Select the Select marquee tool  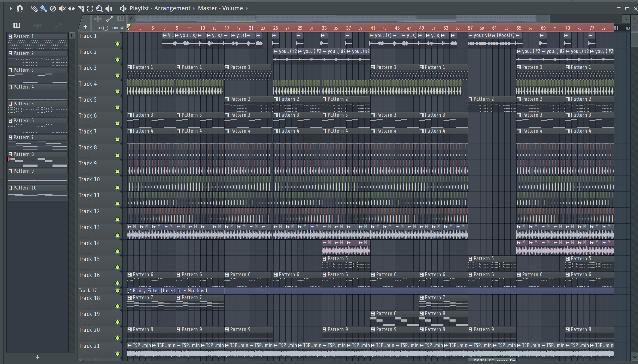point(90,8)
